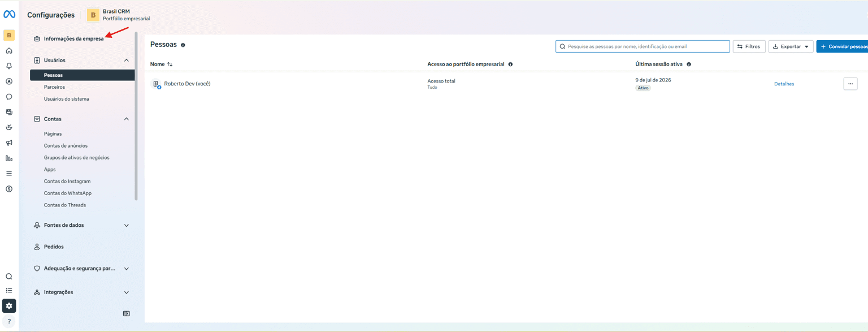Click the Filtros button
868x332 pixels.
coord(749,46)
